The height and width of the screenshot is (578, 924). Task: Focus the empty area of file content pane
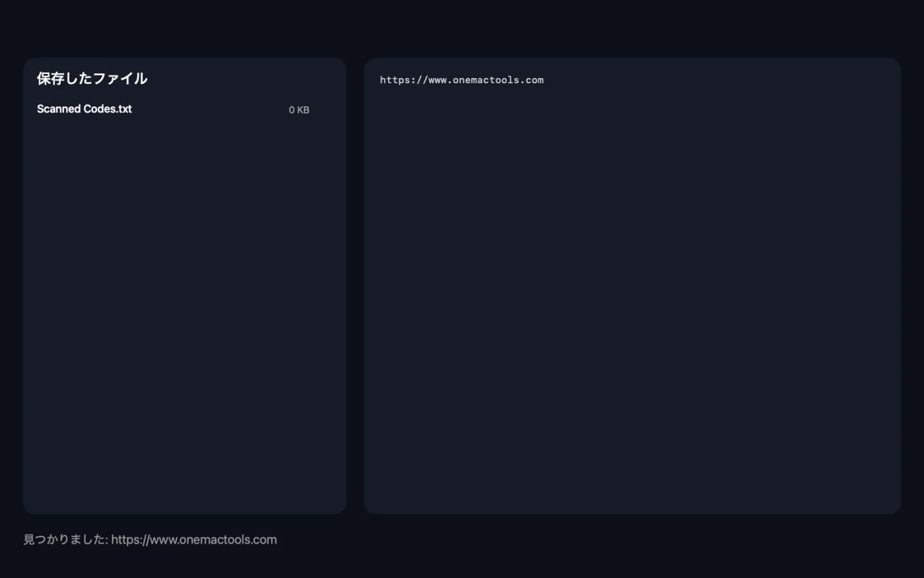point(632,297)
